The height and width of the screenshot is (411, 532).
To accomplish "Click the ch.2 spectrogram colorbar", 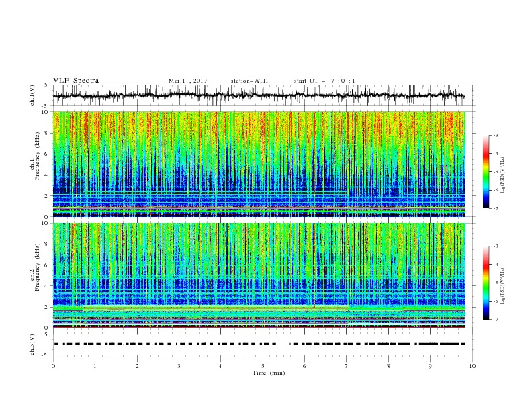I will coord(486,283).
